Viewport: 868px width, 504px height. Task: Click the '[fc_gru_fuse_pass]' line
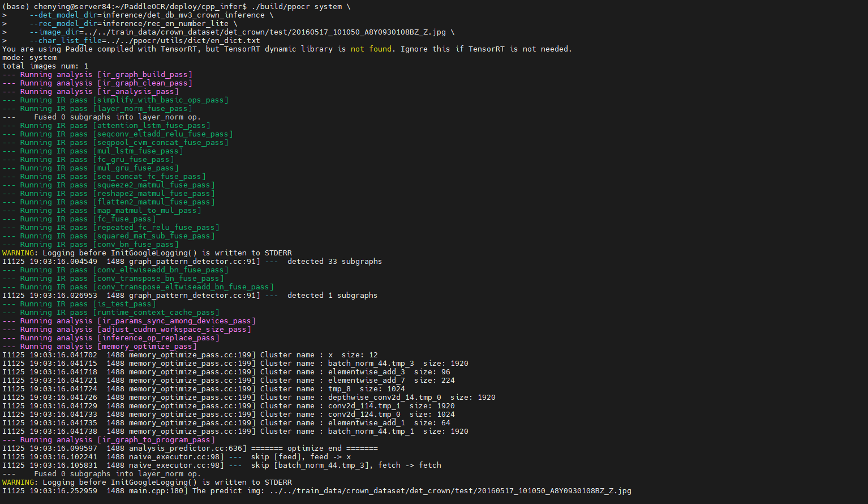[88, 160]
